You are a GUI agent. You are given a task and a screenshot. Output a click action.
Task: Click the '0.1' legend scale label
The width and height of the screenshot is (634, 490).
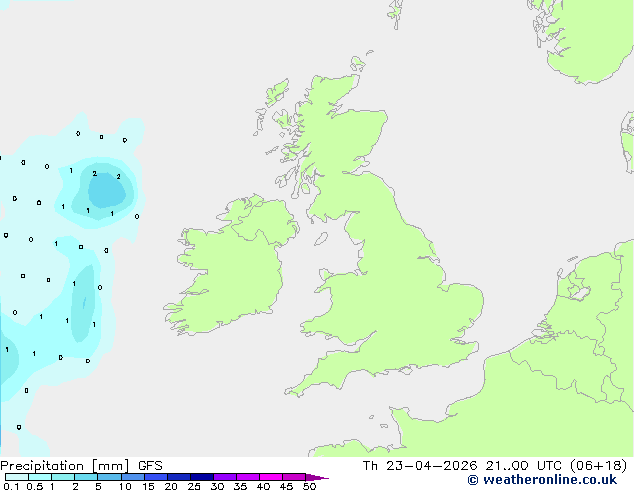(11, 486)
